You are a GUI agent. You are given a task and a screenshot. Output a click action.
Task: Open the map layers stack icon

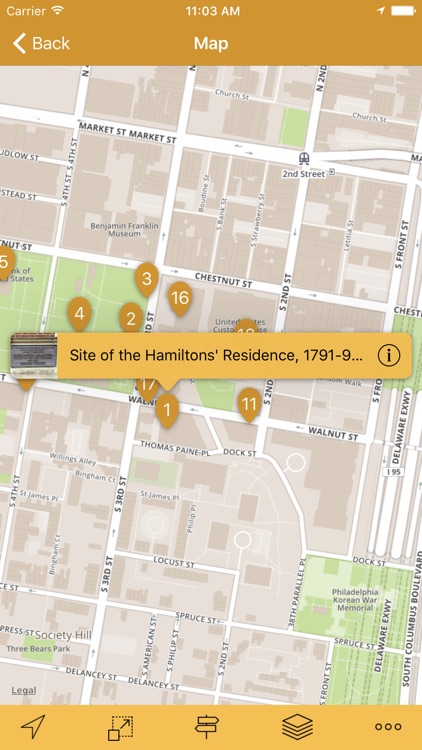[x=297, y=727]
